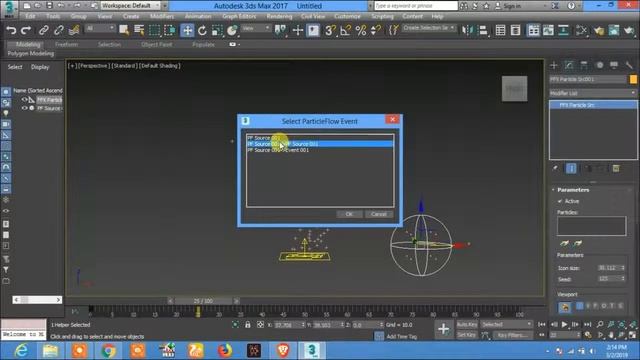Click the Mirror tool icon
This screenshot has width=640, height=360.
[x=467, y=30]
